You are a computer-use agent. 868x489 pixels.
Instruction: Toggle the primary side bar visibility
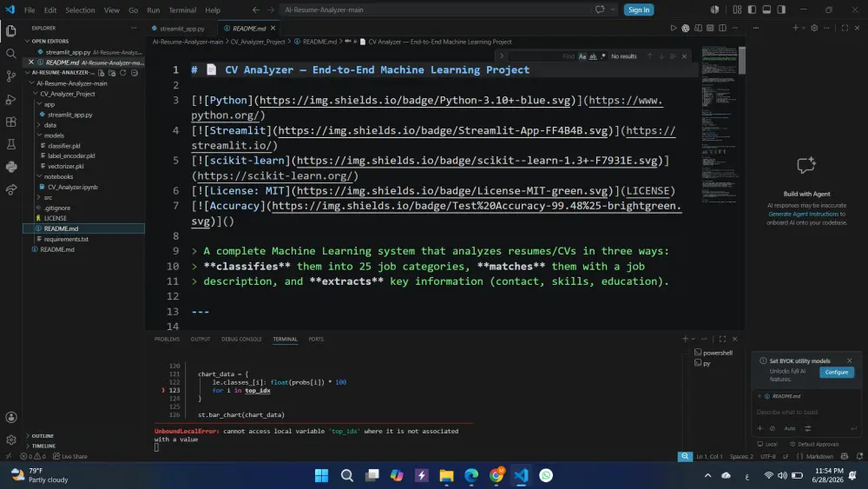click(x=752, y=10)
